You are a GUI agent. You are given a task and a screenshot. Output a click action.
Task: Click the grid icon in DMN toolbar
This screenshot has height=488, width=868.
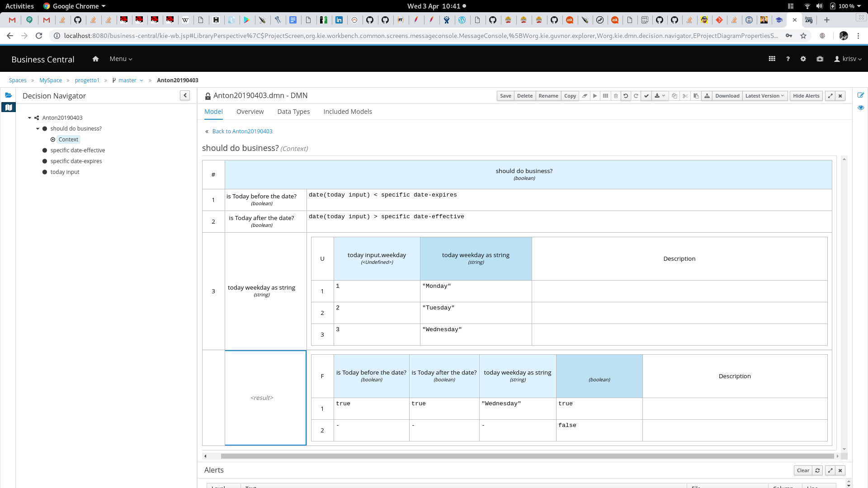pos(605,96)
